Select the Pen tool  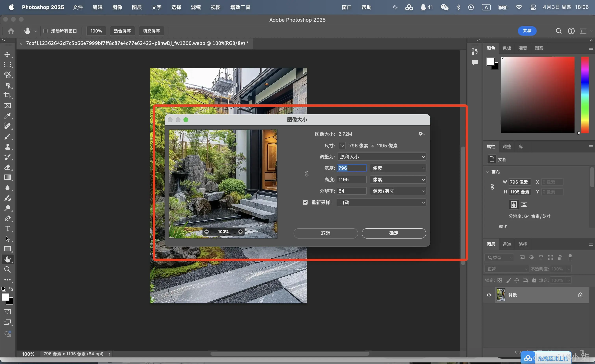point(7,218)
